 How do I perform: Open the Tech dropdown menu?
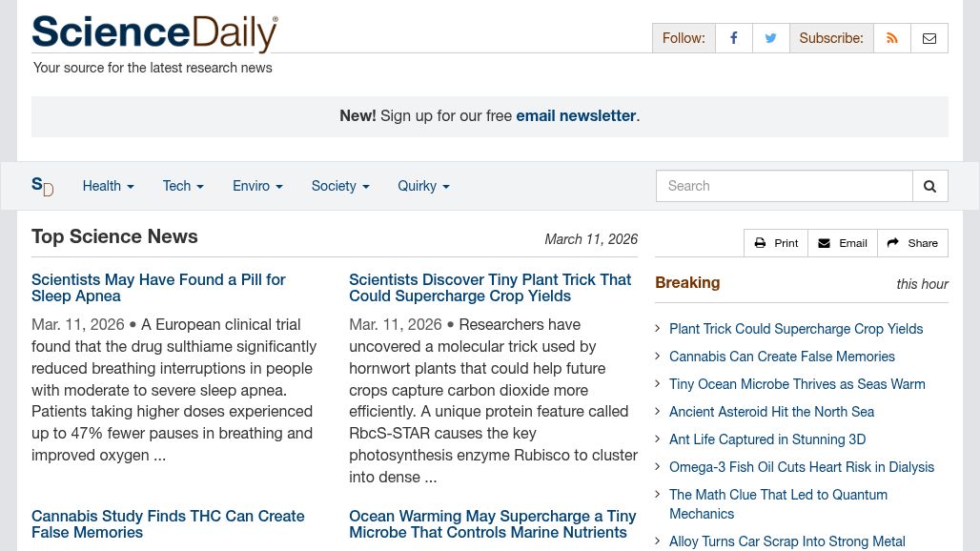pyautogui.click(x=183, y=186)
